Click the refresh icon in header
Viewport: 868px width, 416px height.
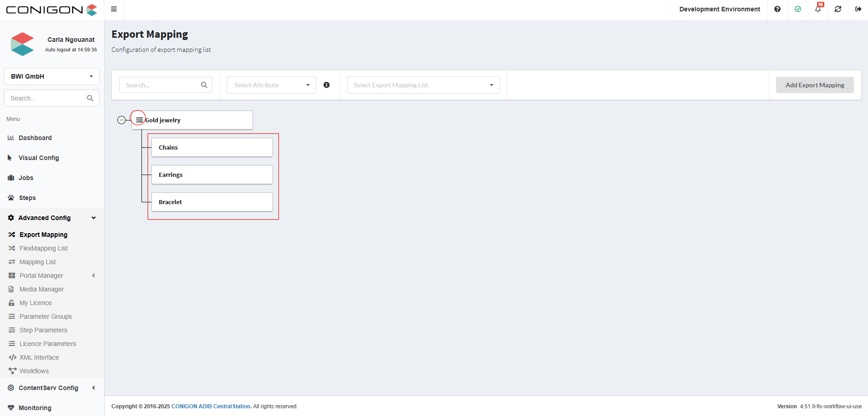click(x=838, y=9)
